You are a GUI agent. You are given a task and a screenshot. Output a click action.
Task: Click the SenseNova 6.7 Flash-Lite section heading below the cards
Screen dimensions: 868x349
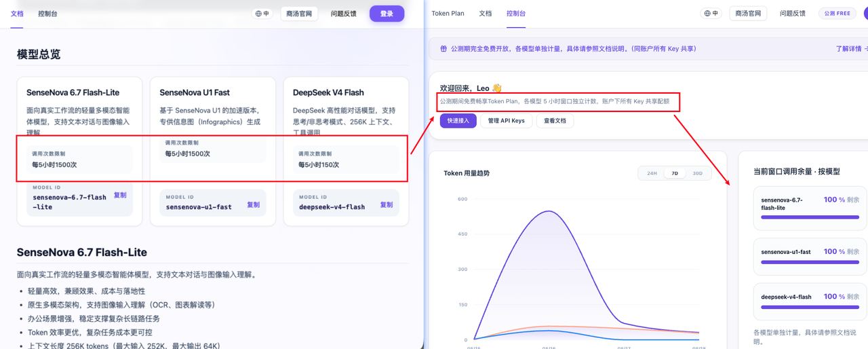click(82, 252)
